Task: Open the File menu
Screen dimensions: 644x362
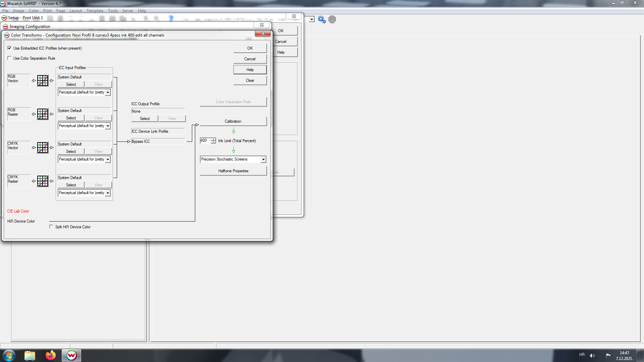Action: coord(5,11)
